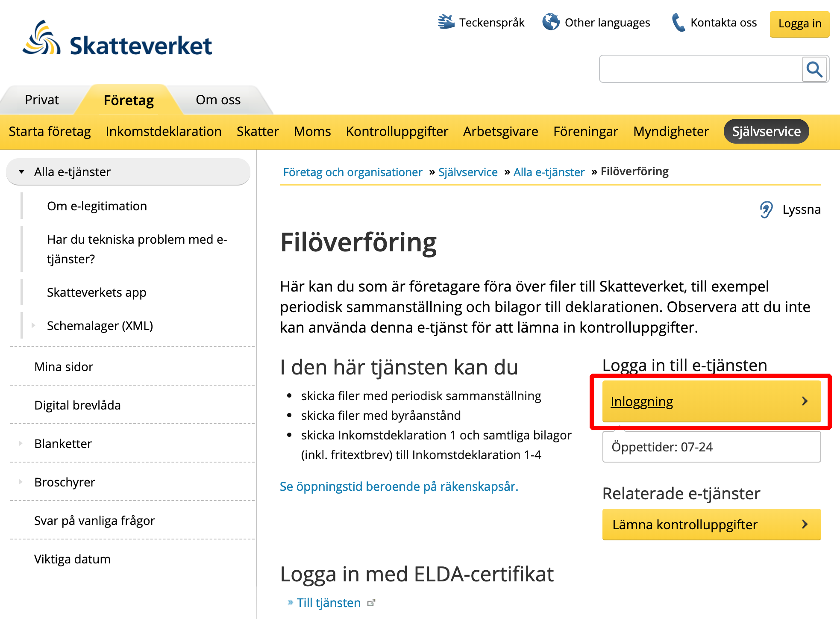Open Starta företag in the yellow menu
The width and height of the screenshot is (840, 619).
coord(50,131)
